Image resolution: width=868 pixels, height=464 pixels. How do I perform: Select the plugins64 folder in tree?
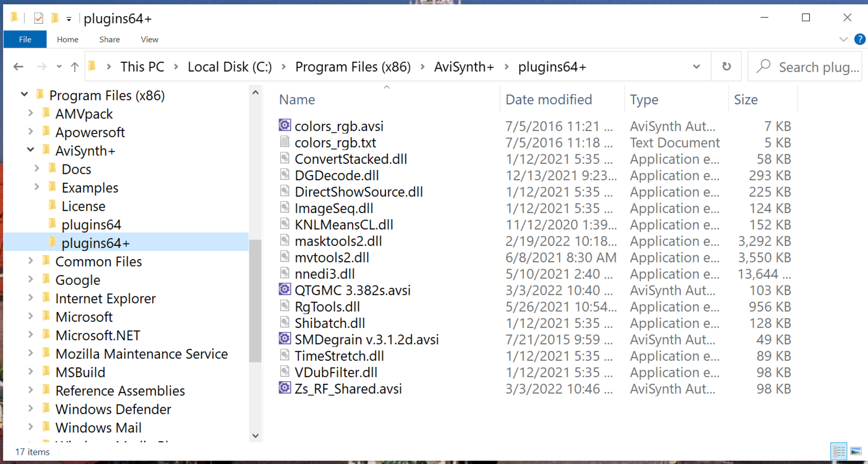click(91, 224)
